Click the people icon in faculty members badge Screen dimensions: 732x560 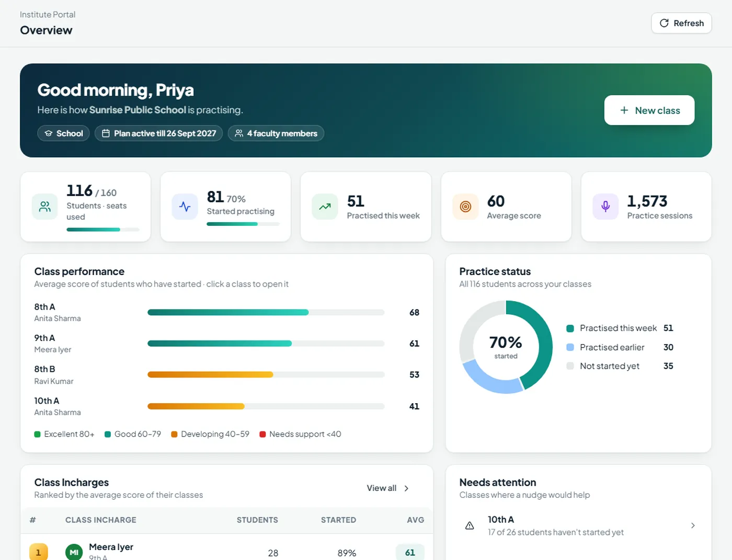[239, 133]
